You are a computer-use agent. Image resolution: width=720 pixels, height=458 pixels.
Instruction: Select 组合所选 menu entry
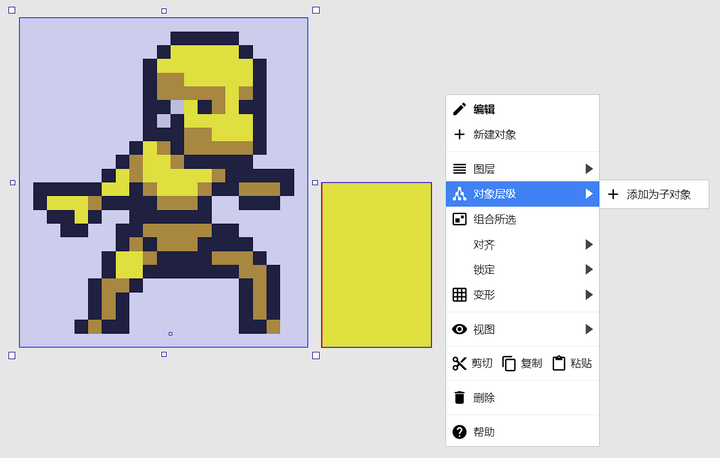coord(523,219)
